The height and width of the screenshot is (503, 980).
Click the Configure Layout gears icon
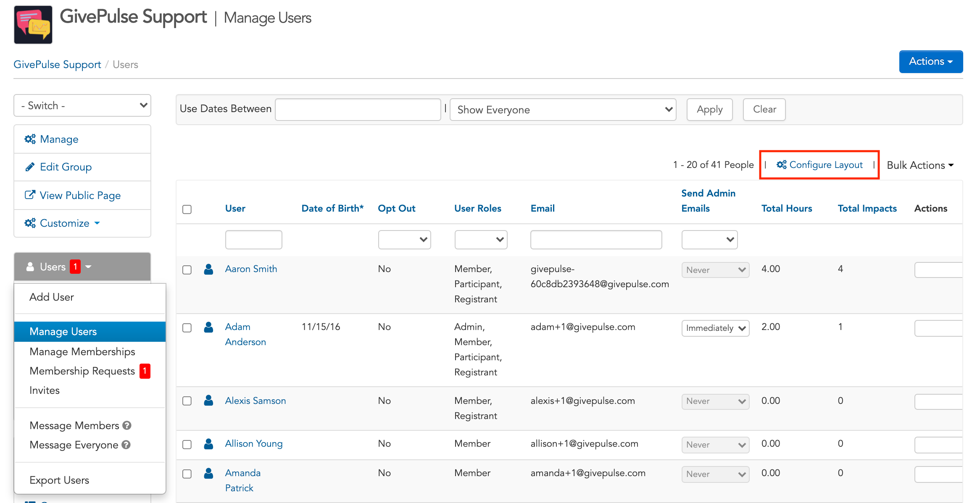781,165
